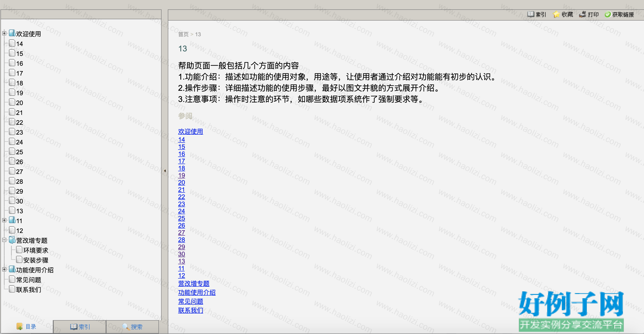Select tree item 29 in the contents

tap(19, 191)
